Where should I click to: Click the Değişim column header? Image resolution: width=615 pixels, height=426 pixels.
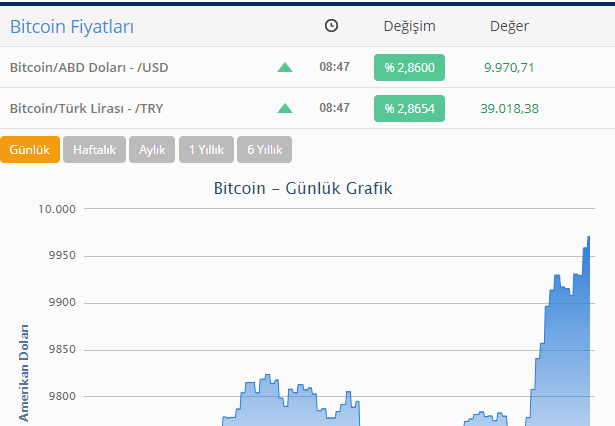(x=409, y=26)
